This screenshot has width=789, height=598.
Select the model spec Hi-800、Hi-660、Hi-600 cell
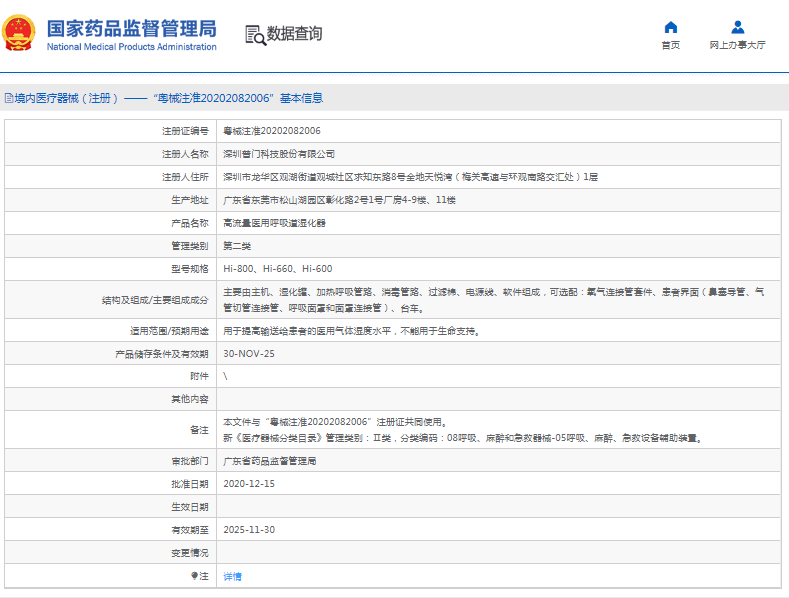tap(277, 269)
